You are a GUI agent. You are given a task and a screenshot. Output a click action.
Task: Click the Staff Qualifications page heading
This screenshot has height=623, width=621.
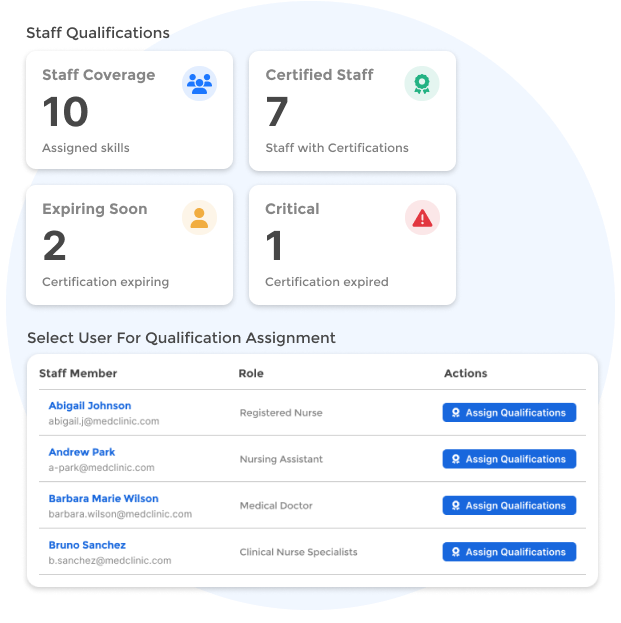[98, 33]
